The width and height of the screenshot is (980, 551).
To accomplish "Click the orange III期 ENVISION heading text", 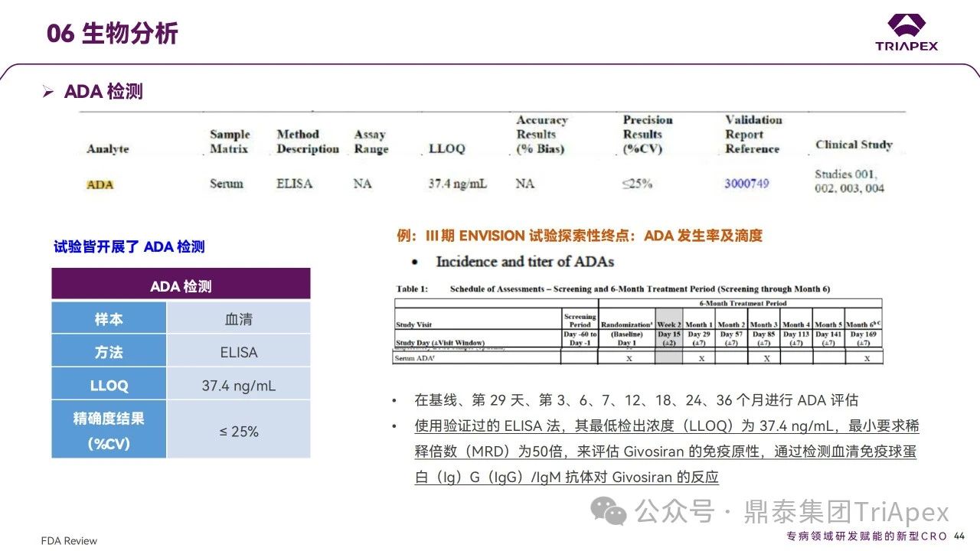I will [x=580, y=236].
